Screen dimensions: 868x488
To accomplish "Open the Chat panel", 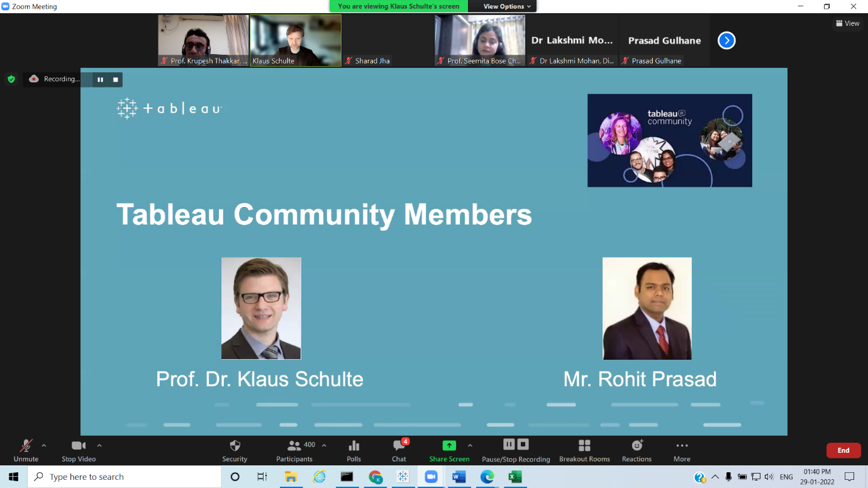I will coord(399,450).
